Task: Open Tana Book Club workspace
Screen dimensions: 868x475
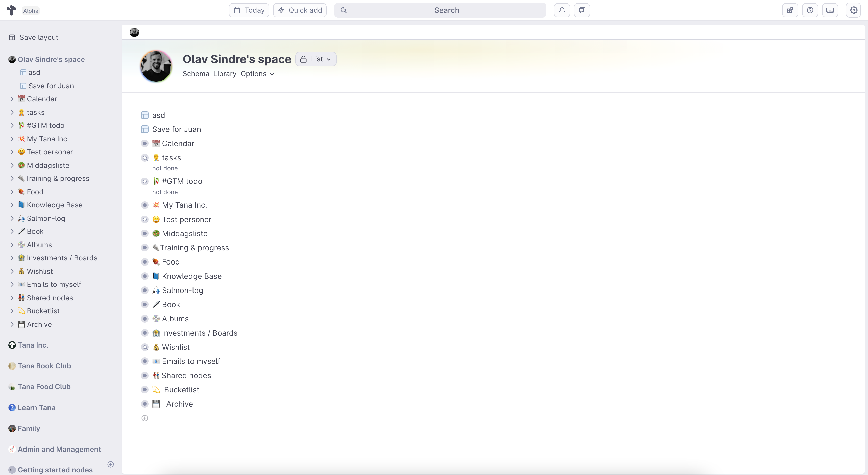Action: point(44,366)
